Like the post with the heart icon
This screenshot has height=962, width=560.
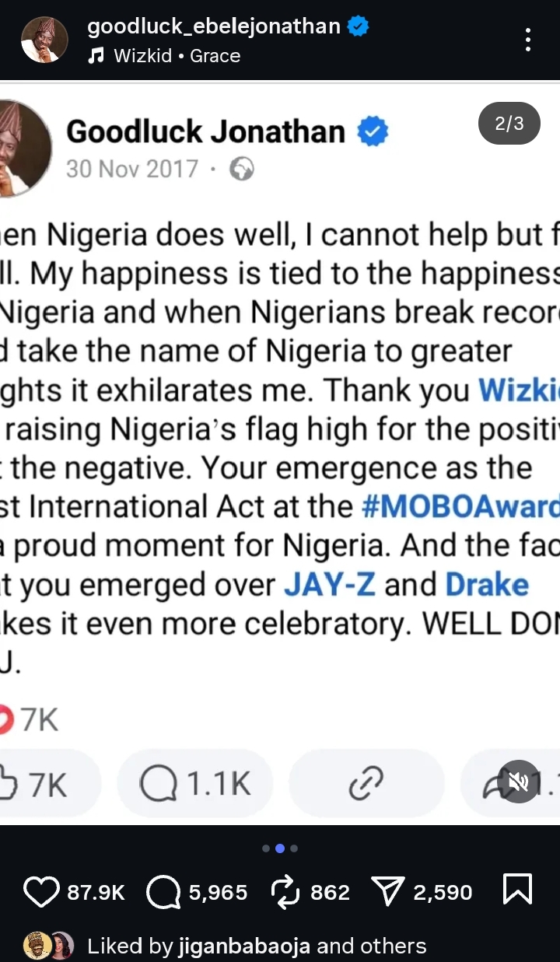[41, 891]
